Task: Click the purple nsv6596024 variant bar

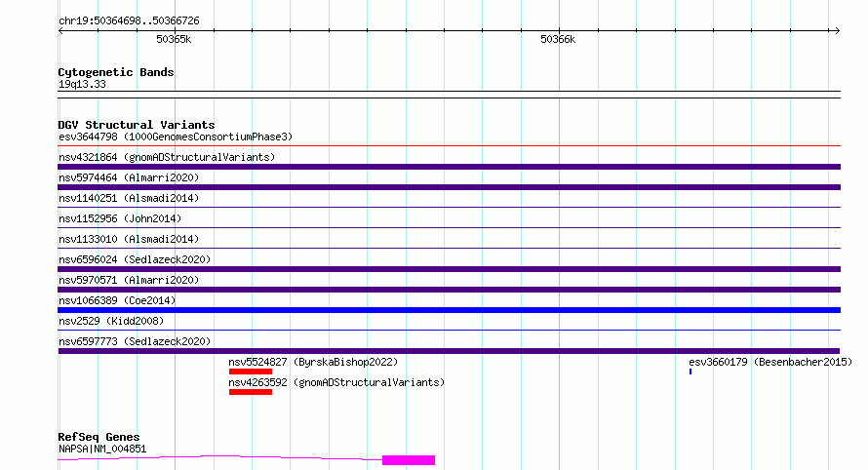Action: (449, 269)
